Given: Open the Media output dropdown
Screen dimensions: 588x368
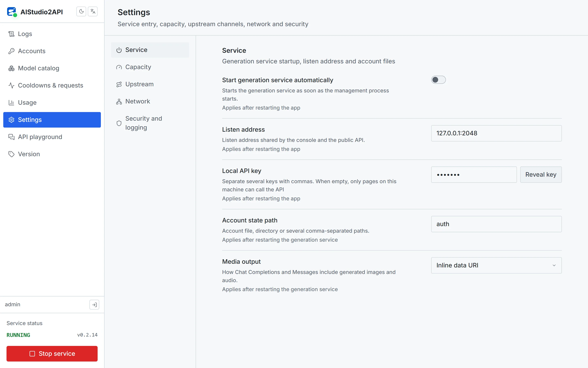Looking at the screenshot, I should [496, 265].
